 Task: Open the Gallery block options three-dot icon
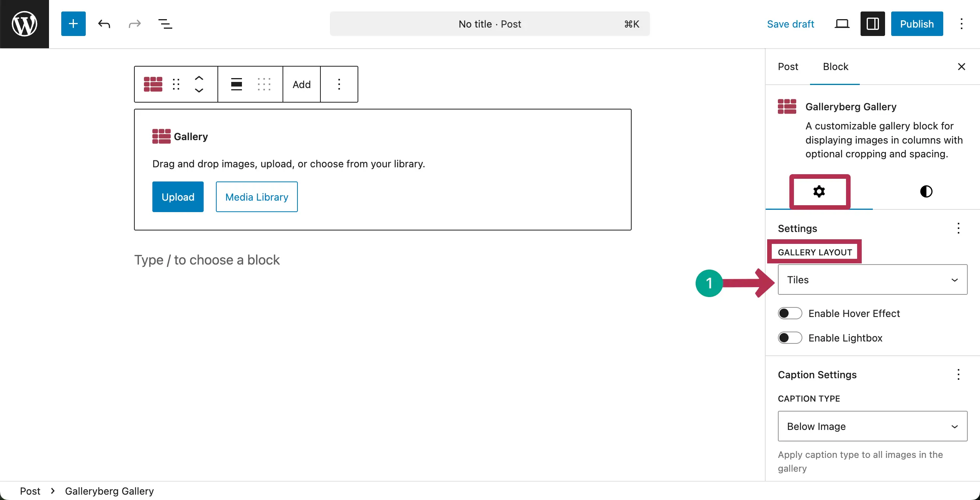pos(339,84)
